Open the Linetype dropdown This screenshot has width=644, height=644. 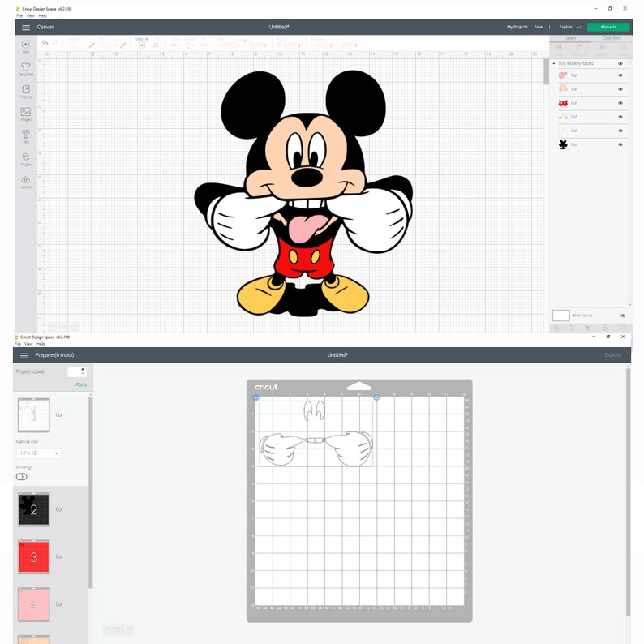77,45
